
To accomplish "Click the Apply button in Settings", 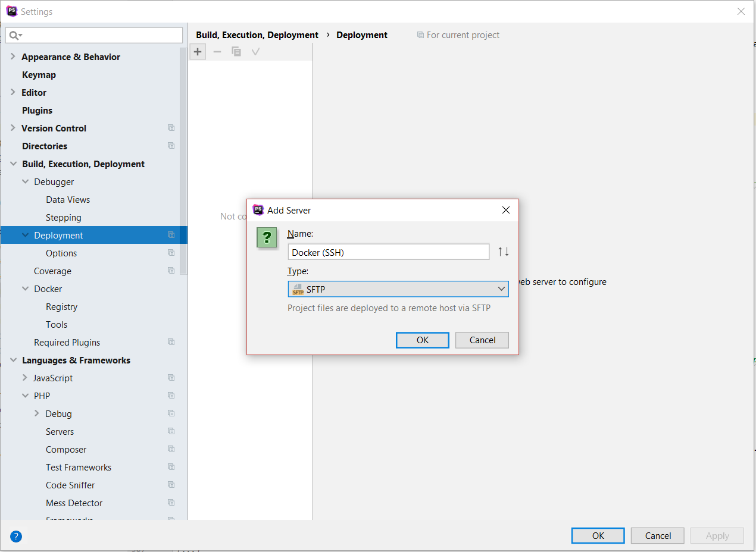I will 717,535.
